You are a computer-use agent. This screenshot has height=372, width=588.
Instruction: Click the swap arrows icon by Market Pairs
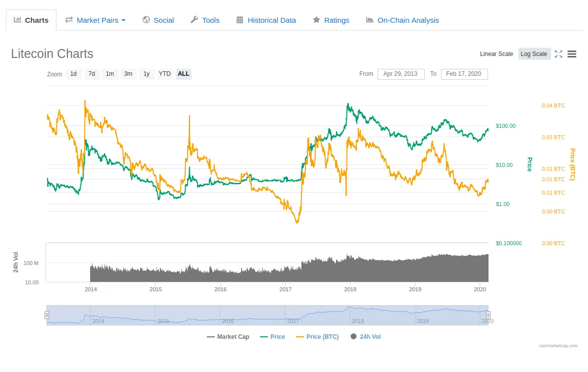(69, 19)
